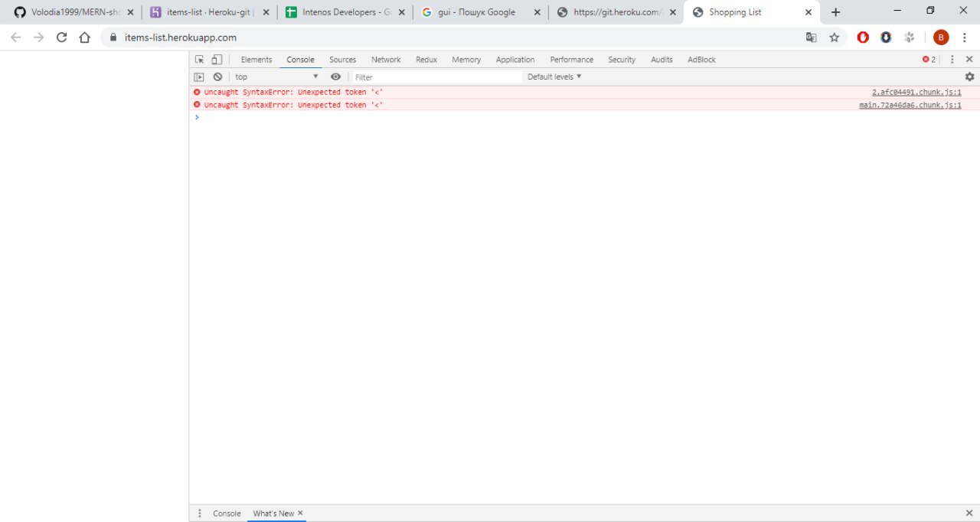Image resolution: width=980 pixels, height=522 pixels.
Task: Click the first Uncaught SyntaxError message text
Action: pyautogui.click(x=293, y=92)
